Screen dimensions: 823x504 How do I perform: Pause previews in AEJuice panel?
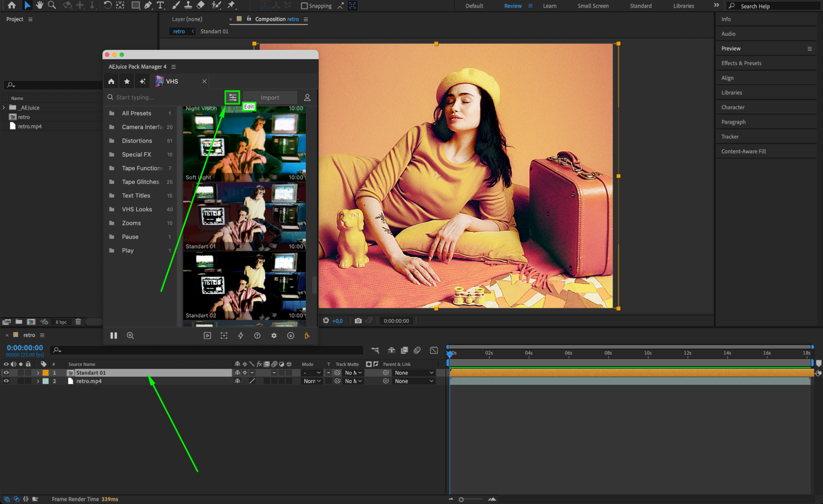pyautogui.click(x=114, y=335)
